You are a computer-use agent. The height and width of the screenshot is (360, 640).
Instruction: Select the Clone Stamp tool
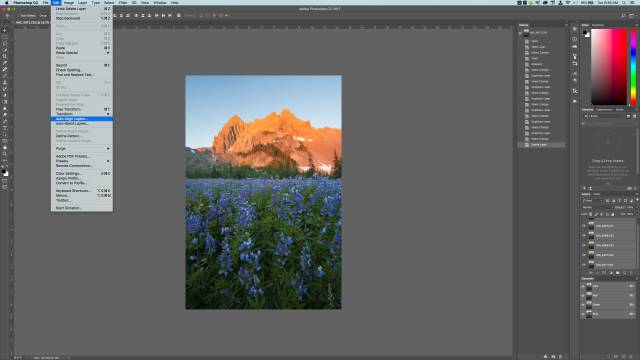(4, 82)
